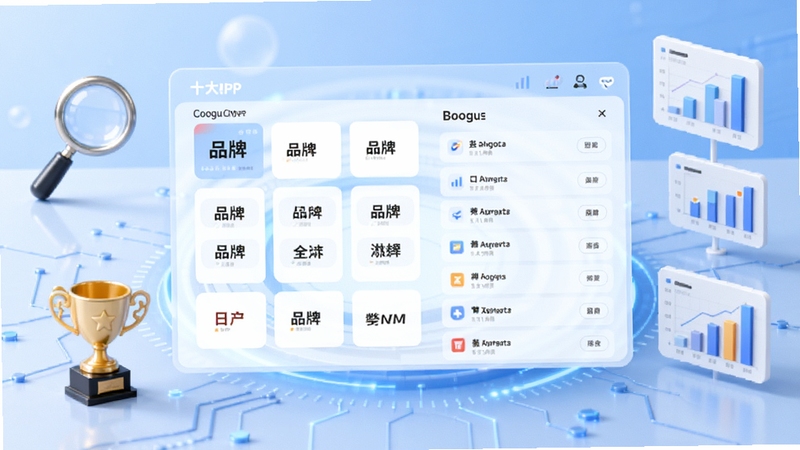Open the bar chart icon in header
The width and height of the screenshot is (800, 450).
click(522, 83)
